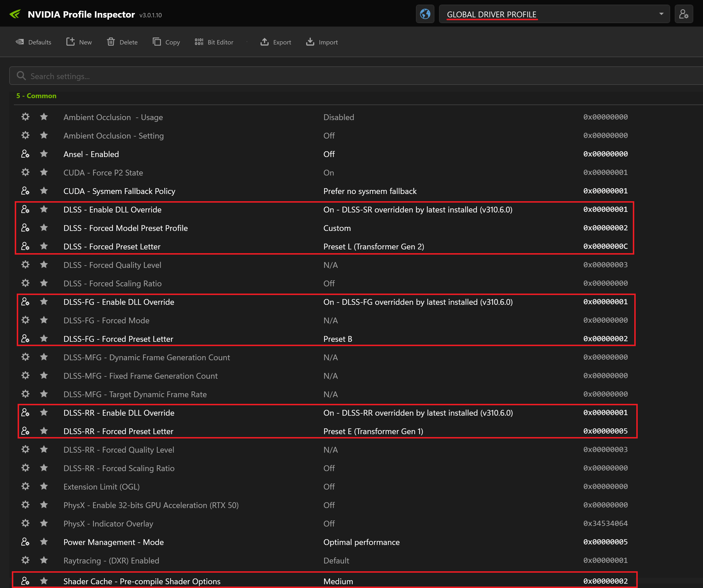Image resolution: width=703 pixels, height=588 pixels.
Task: Click gear icon for DLSS - Forced Quality Level
Action: pyautogui.click(x=25, y=265)
